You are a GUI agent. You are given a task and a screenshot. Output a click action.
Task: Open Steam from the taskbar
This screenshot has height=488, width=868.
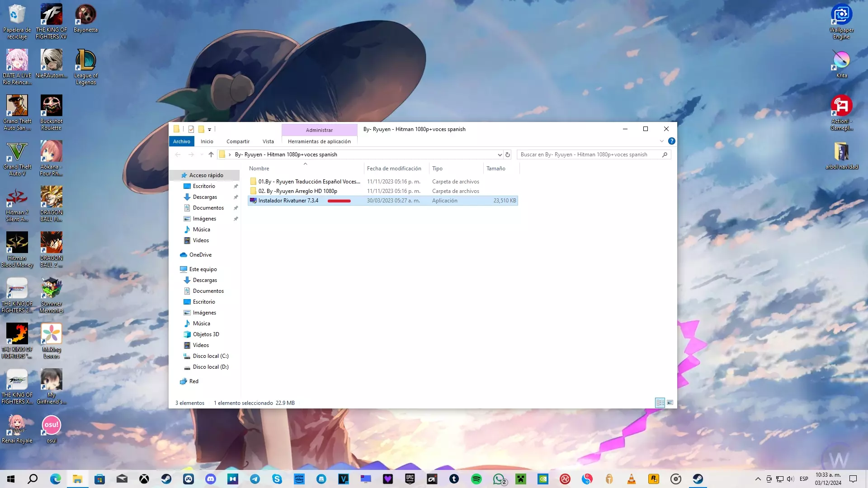166,479
